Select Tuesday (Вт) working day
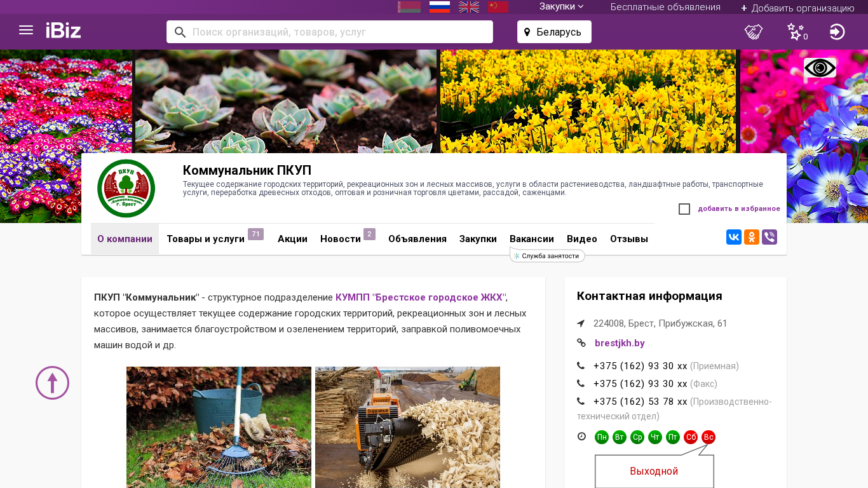Screen dimensions: 868x488 tap(620, 437)
